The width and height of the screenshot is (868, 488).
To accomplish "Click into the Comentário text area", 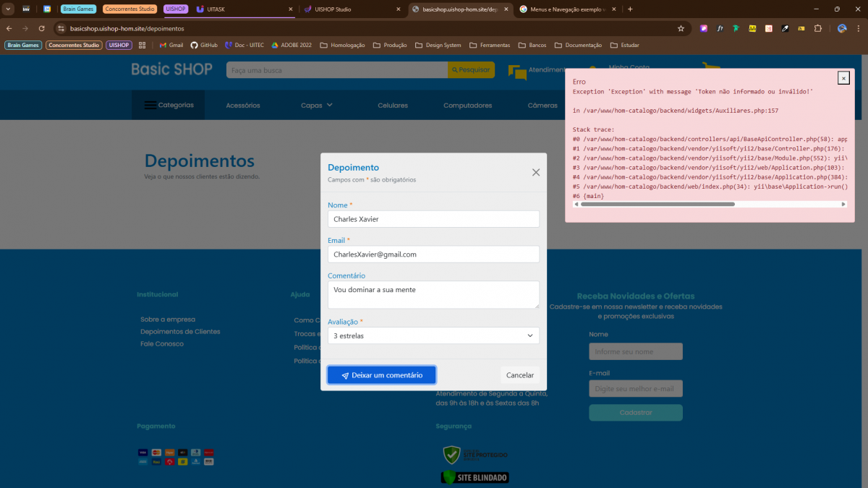I will click(433, 294).
